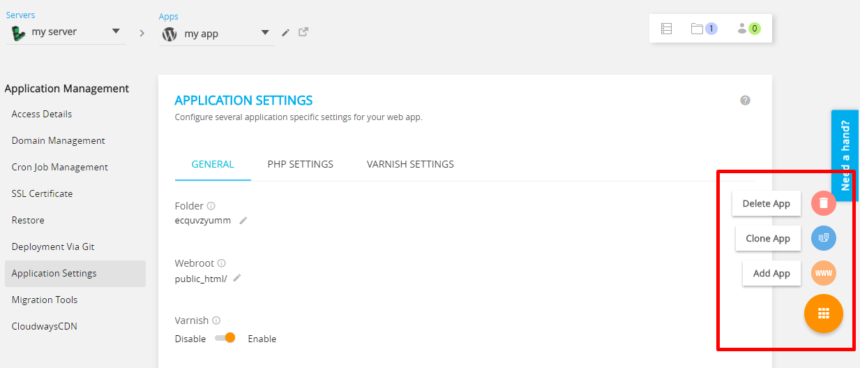Click the red Delete App trash icon
Screen dimensions: 860x368
(x=823, y=203)
